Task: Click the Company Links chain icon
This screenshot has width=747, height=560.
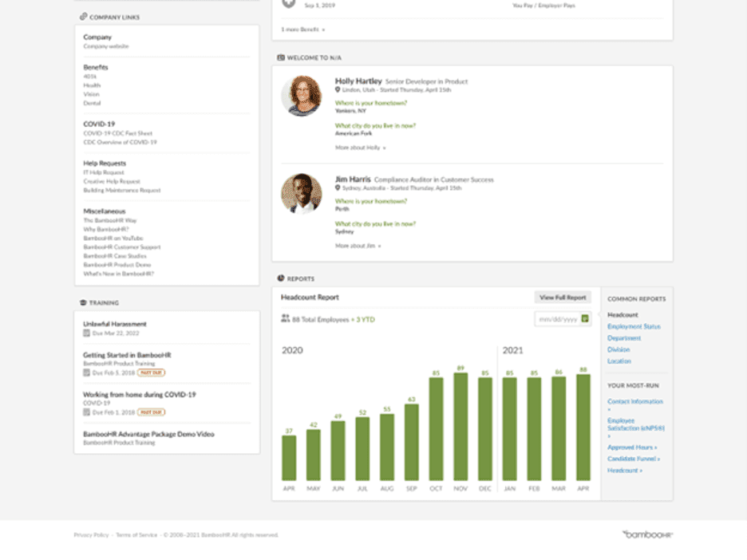Action: pos(82,16)
